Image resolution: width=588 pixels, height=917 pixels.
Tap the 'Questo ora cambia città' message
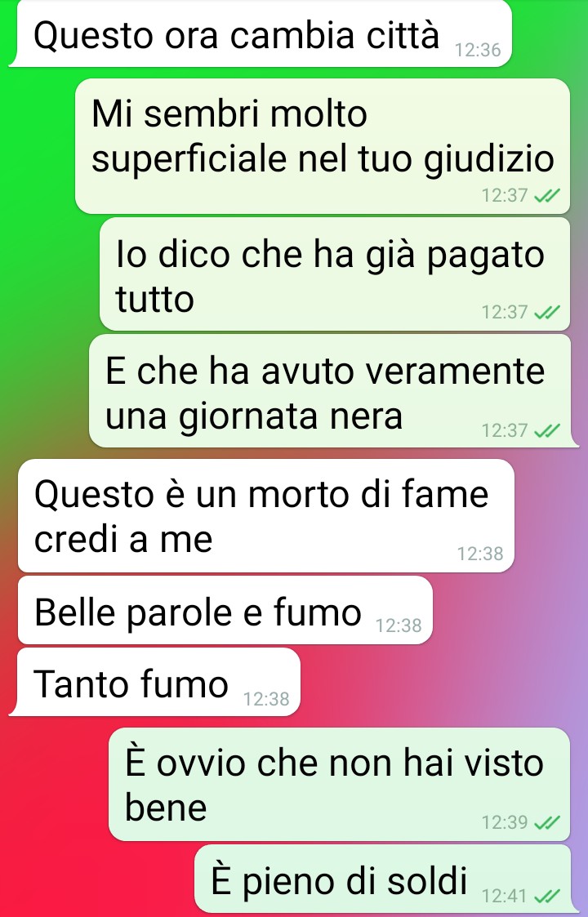point(261,34)
